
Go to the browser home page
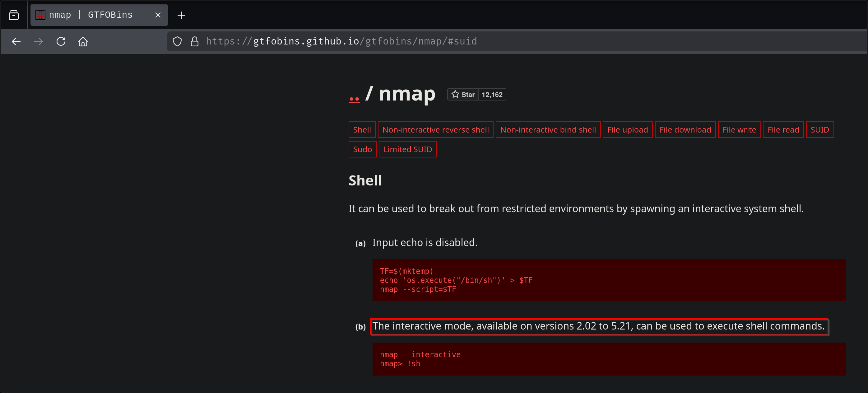[x=83, y=41]
